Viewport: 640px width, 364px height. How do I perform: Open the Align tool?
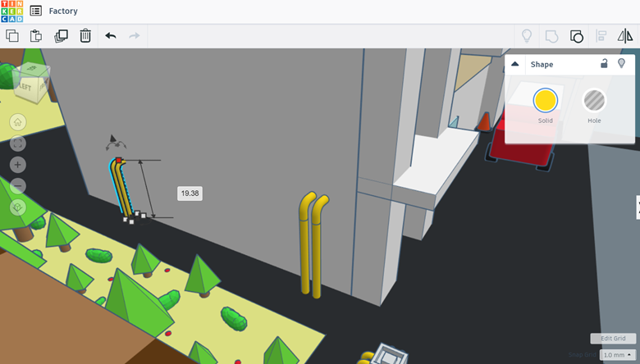601,36
